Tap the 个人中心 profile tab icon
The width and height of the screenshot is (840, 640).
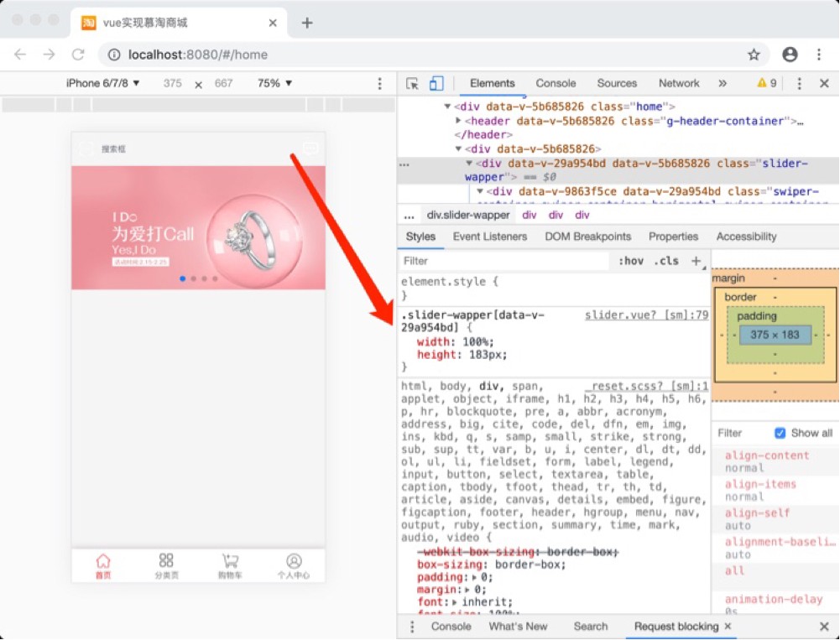(x=294, y=561)
